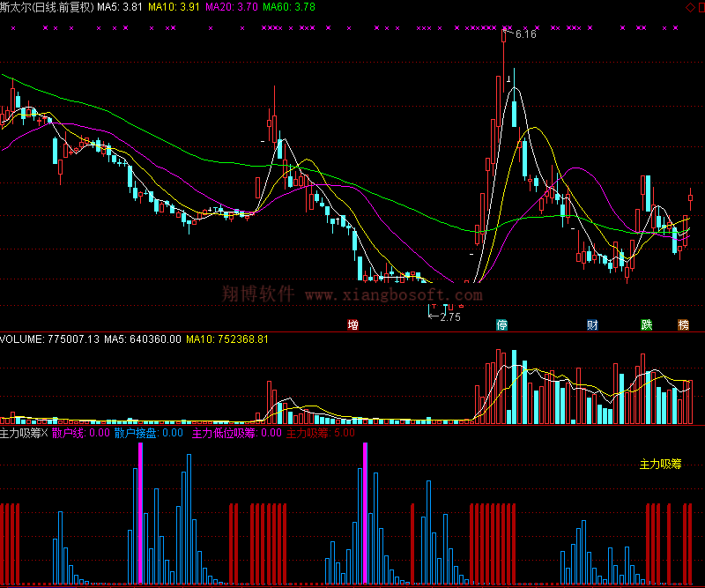The height and width of the screenshot is (588, 705).
Task: Click the 散户线: 0.00 label
Action: pyautogui.click(x=81, y=433)
